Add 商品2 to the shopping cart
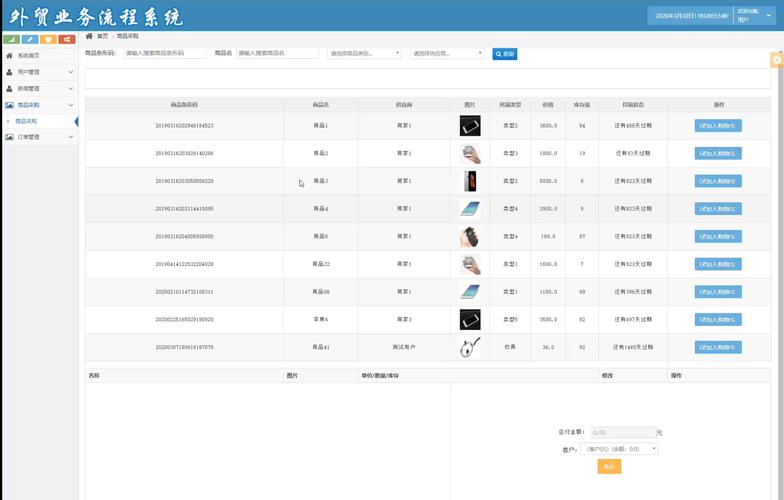The height and width of the screenshot is (500, 784). [x=718, y=154]
